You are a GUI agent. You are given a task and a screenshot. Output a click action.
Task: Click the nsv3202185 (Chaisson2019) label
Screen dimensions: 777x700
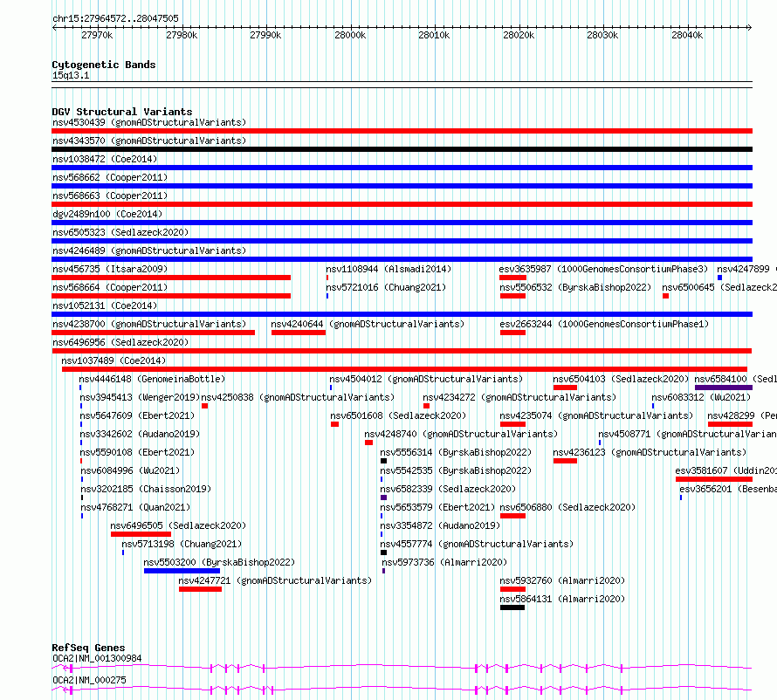coord(146,489)
